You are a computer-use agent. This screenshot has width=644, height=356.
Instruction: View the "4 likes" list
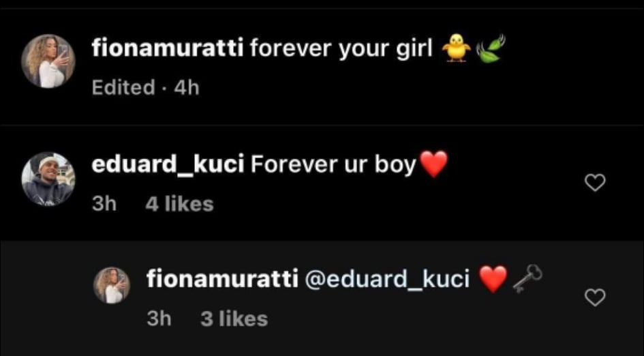[179, 204]
